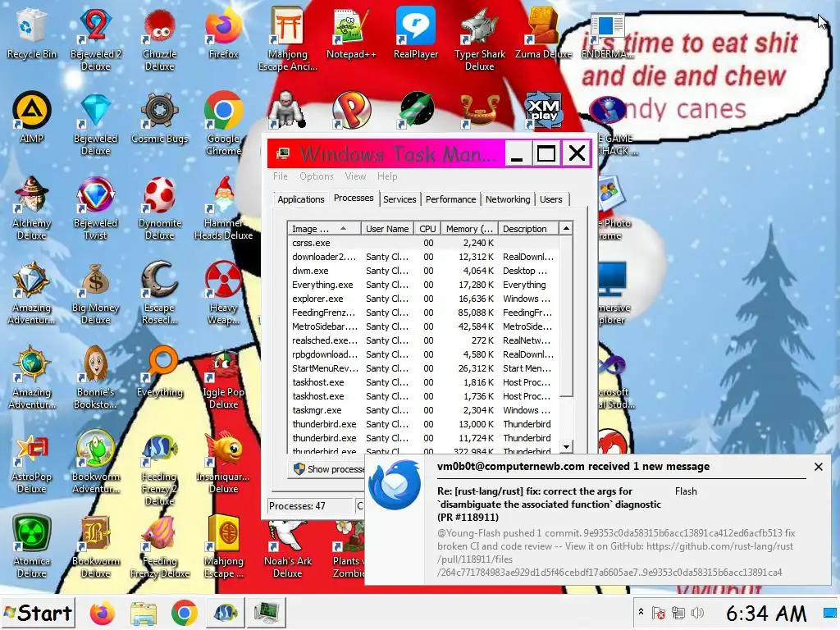Sort processes by Image Name column
The height and width of the screenshot is (630, 840).
coord(324,229)
